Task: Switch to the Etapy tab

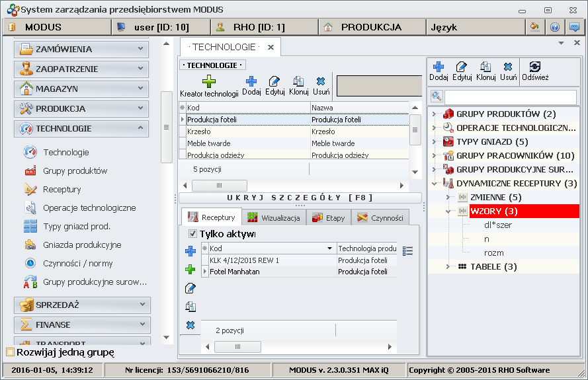Action: click(x=328, y=217)
